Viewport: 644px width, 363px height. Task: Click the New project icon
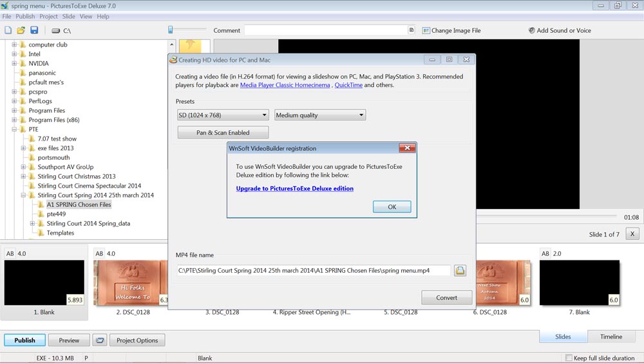coord(8,30)
